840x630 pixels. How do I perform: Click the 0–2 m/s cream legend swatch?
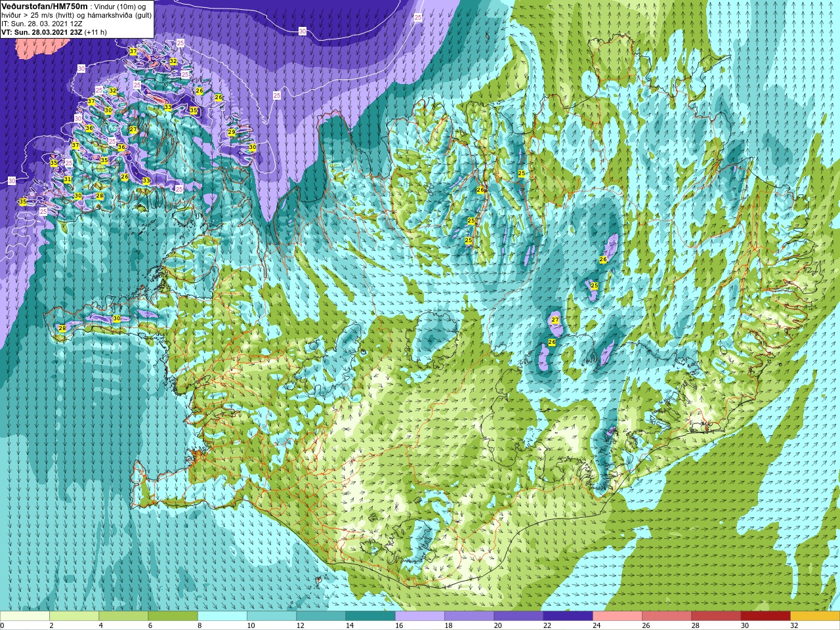[25, 616]
